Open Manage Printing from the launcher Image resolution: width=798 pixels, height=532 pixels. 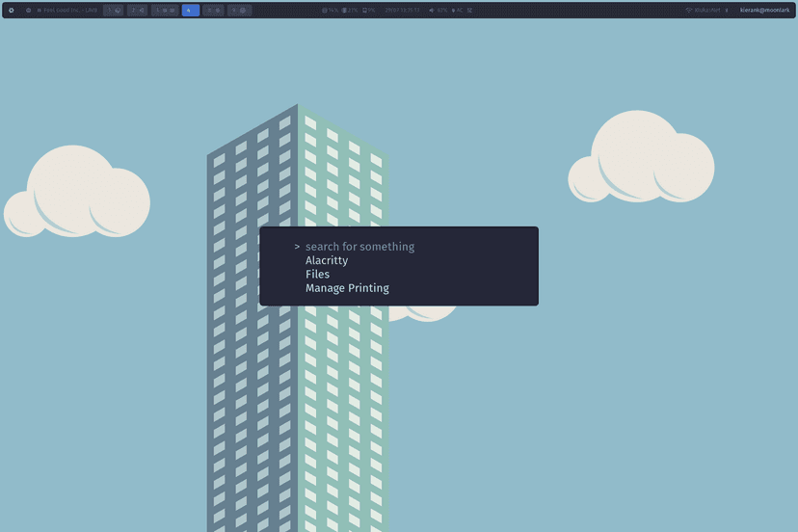coord(347,288)
